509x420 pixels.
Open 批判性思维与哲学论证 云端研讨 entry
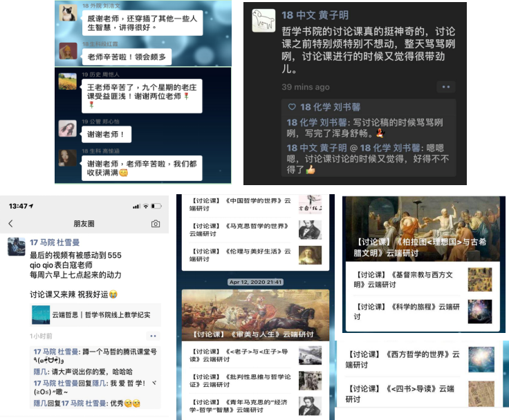(x=255, y=381)
